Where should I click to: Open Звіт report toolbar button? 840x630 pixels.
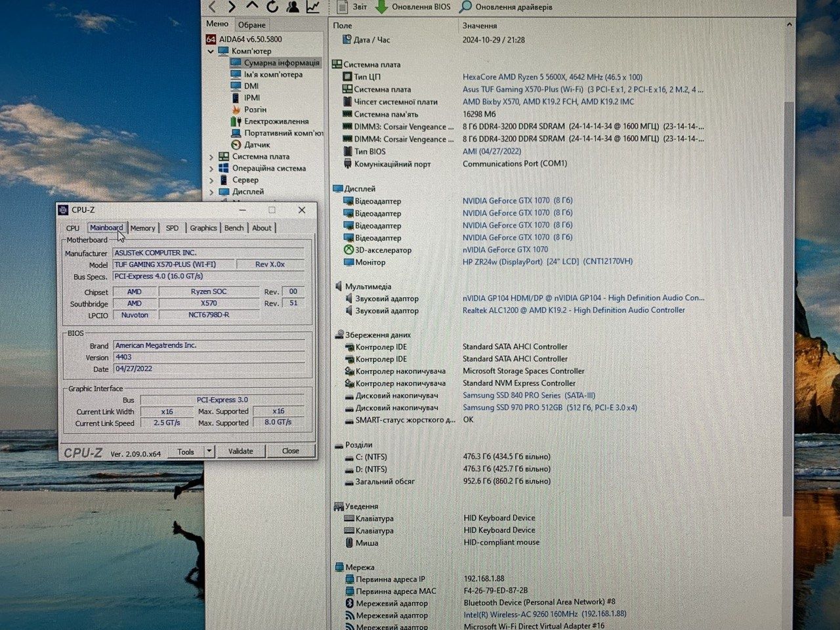(x=352, y=7)
